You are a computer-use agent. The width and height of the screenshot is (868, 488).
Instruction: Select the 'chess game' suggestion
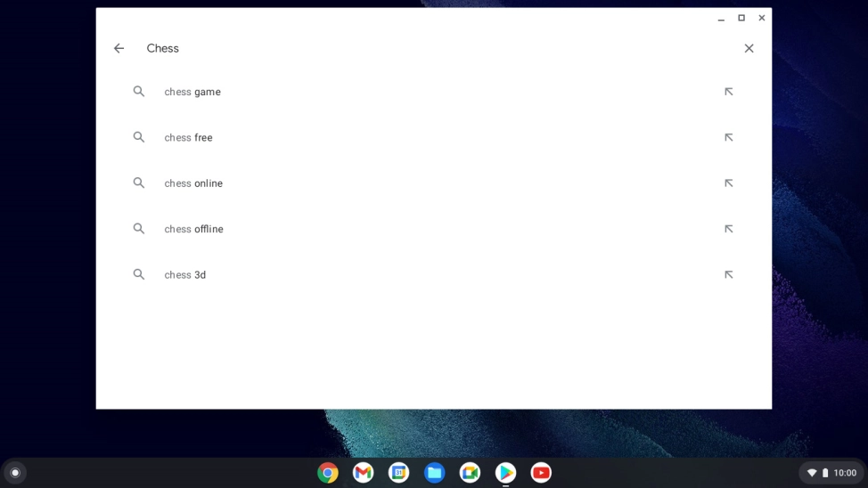[434, 92]
